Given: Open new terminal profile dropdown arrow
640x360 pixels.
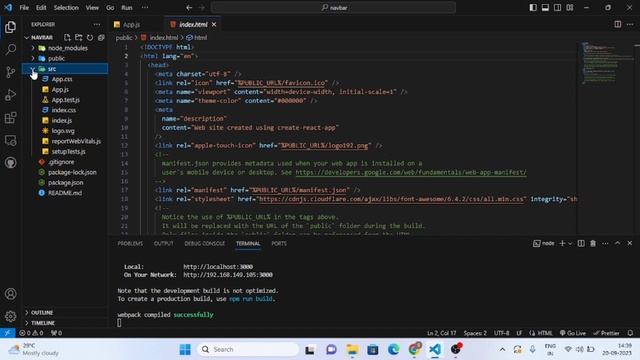Looking at the screenshot, I should pyautogui.click(x=570, y=244).
